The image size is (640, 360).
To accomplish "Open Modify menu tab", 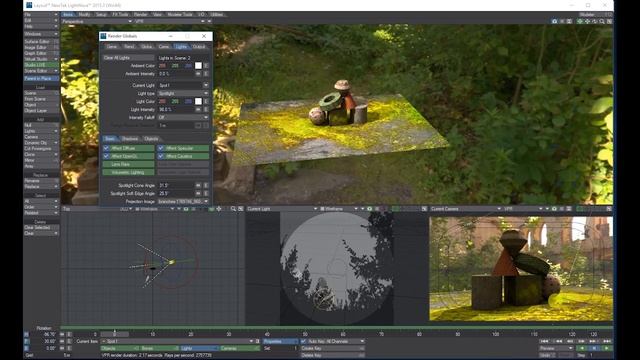I will point(84,14).
